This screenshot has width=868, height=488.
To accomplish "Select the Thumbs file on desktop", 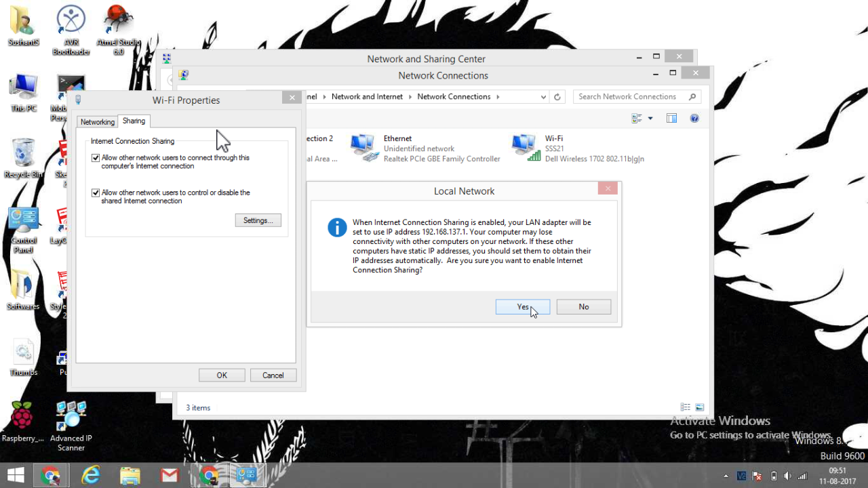I will pos(24,357).
